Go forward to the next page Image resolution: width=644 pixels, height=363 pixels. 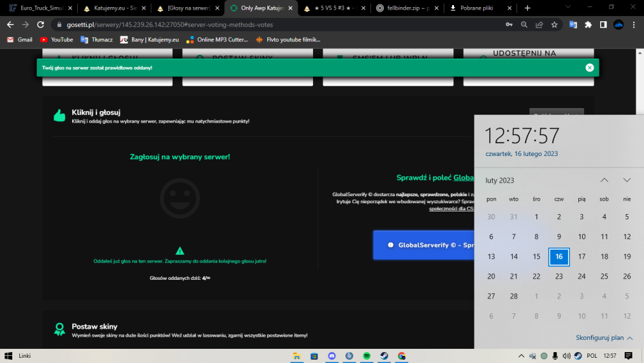click(x=26, y=25)
